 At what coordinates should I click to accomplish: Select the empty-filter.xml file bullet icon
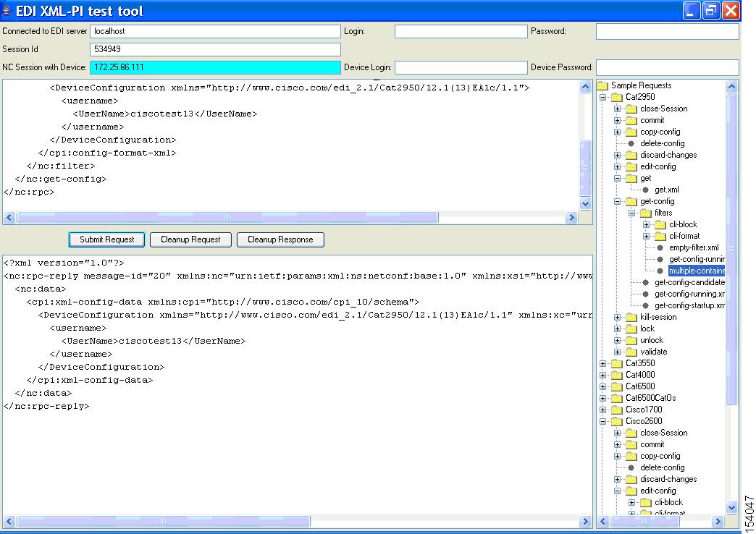click(660, 247)
